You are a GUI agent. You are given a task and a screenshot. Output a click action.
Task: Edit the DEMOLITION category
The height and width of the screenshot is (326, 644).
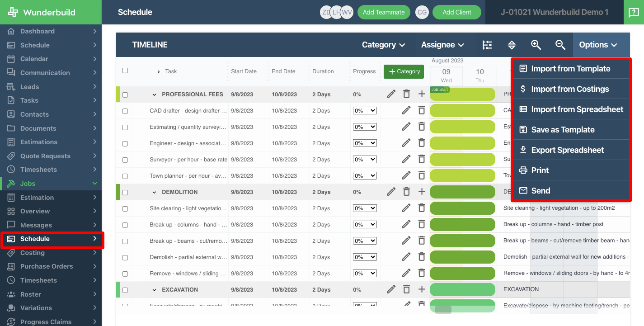(x=391, y=192)
